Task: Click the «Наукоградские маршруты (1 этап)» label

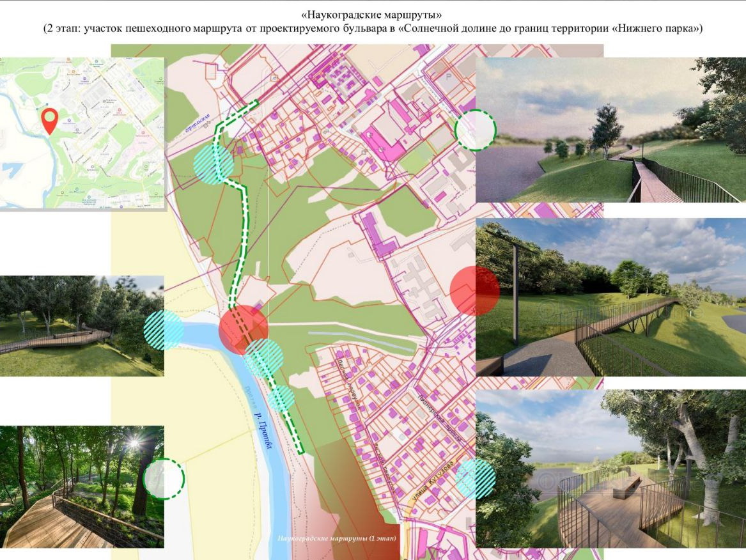Action: coord(336,539)
